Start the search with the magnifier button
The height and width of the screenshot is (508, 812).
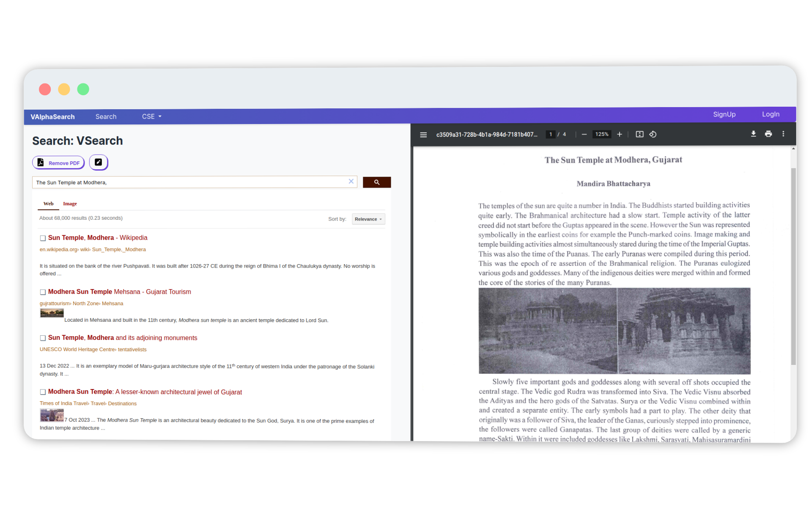pyautogui.click(x=376, y=182)
